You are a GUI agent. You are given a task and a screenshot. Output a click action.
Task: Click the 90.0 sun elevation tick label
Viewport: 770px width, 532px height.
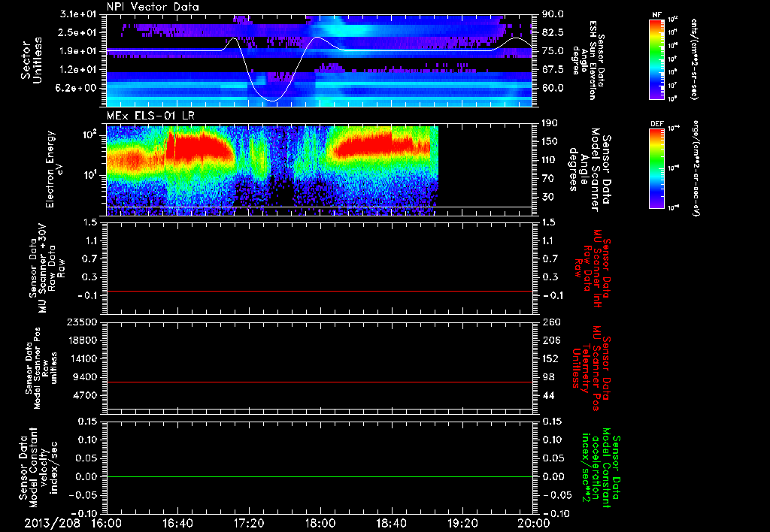tap(553, 14)
